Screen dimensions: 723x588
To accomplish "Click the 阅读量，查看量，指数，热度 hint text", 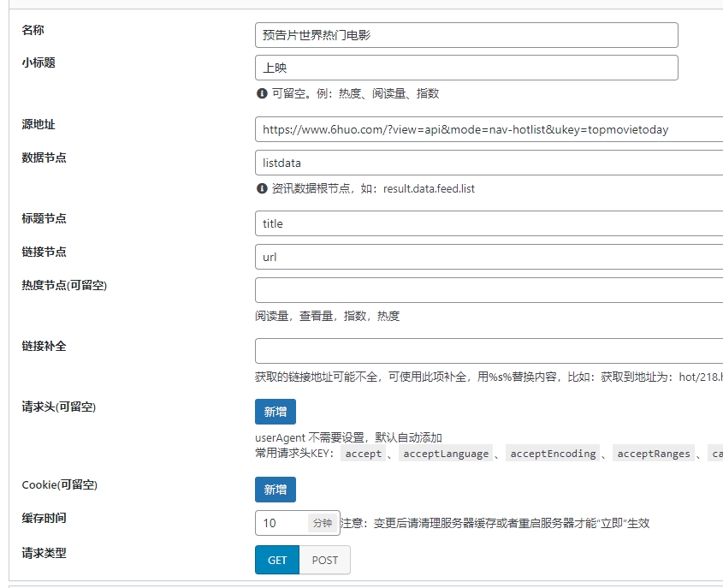I will [328, 316].
